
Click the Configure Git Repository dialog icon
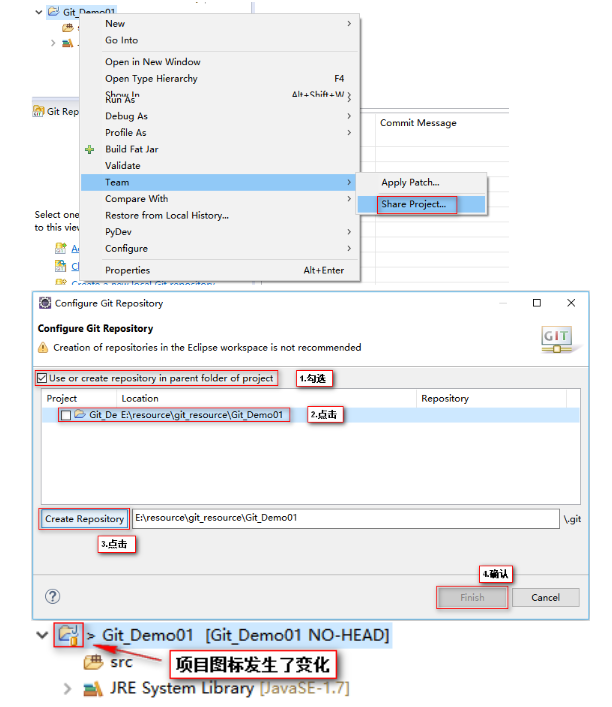(45, 303)
